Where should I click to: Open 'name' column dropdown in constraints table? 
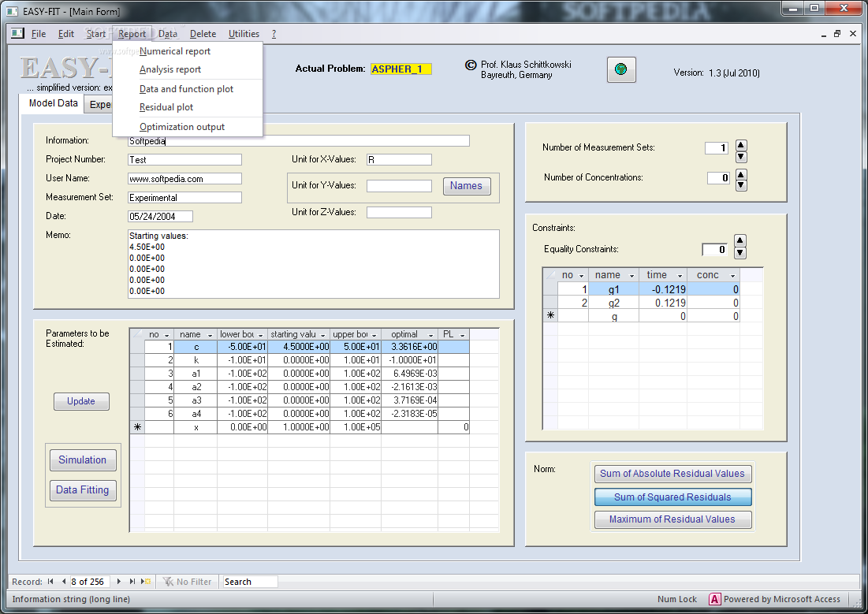tap(631, 276)
